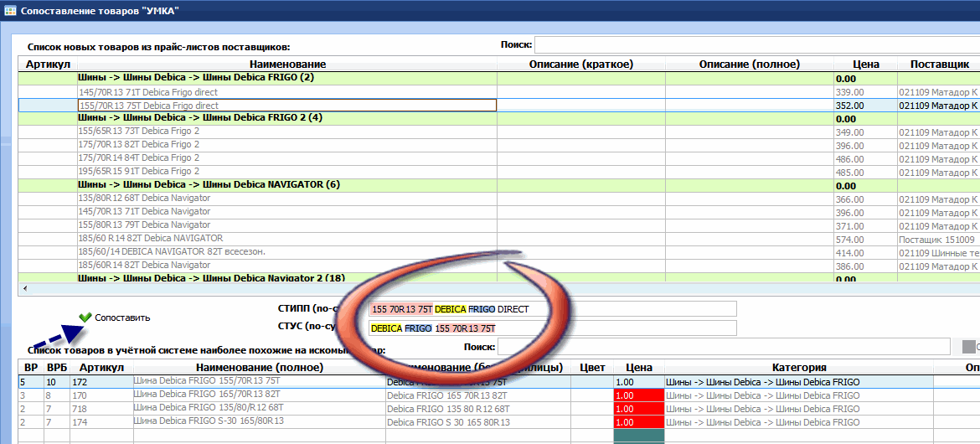The height and width of the screenshot is (444, 980).
Task: Click the СТИПП field showing DEBICA FRIGO DIRECT
Action: coord(553,309)
